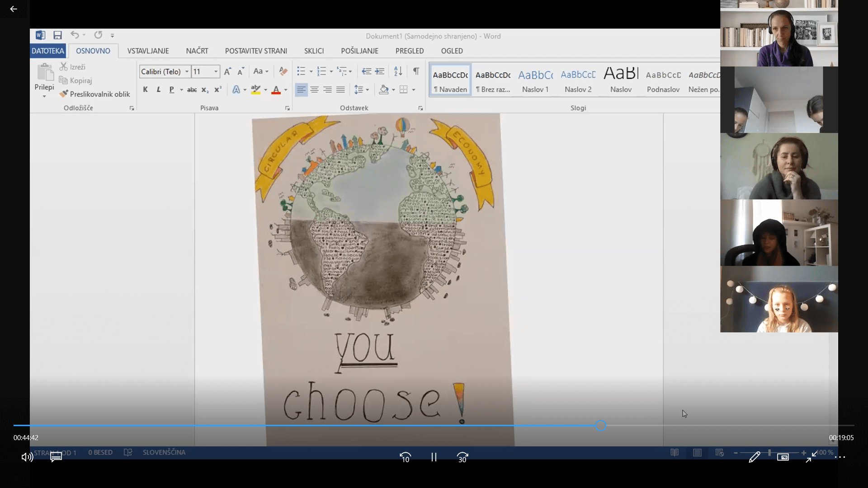Click the Prilepi (Paste) button
This screenshot has width=868, height=488.
44,80
